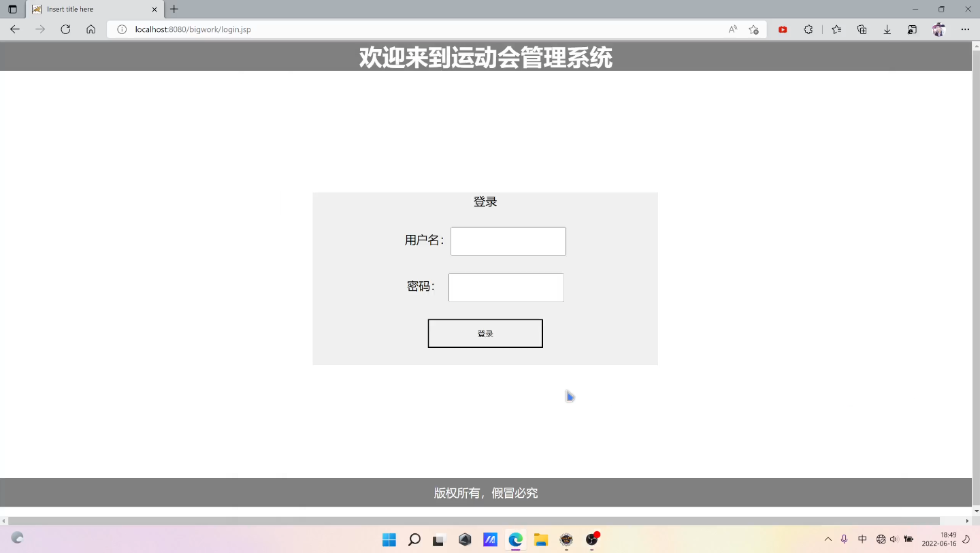Open a new browser tab
This screenshot has height=553, width=980.
[x=174, y=10]
